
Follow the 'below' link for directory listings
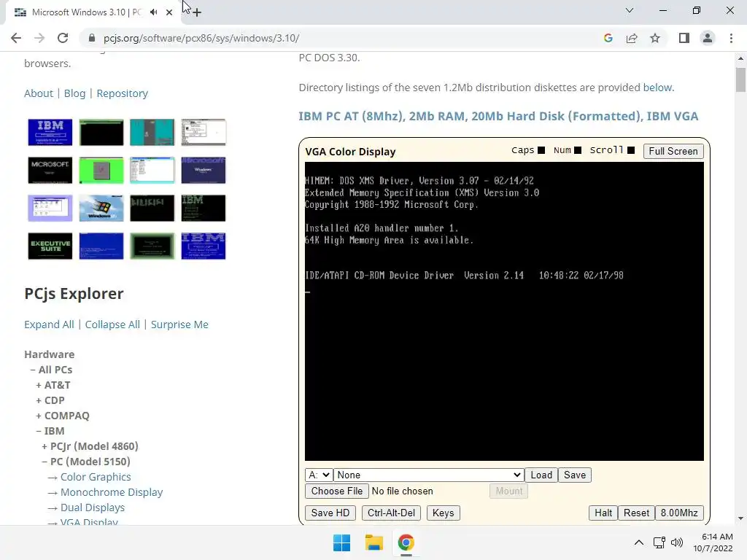[657, 87]
